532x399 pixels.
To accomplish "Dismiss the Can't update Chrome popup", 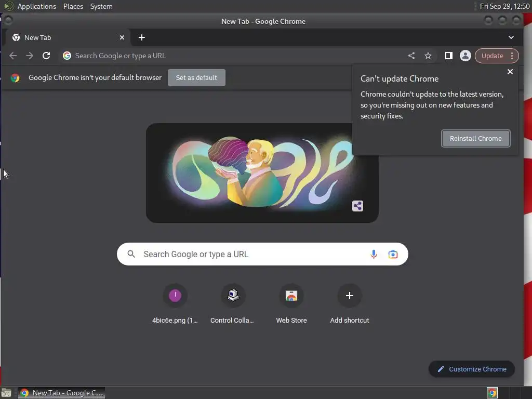I will (510, 72).
